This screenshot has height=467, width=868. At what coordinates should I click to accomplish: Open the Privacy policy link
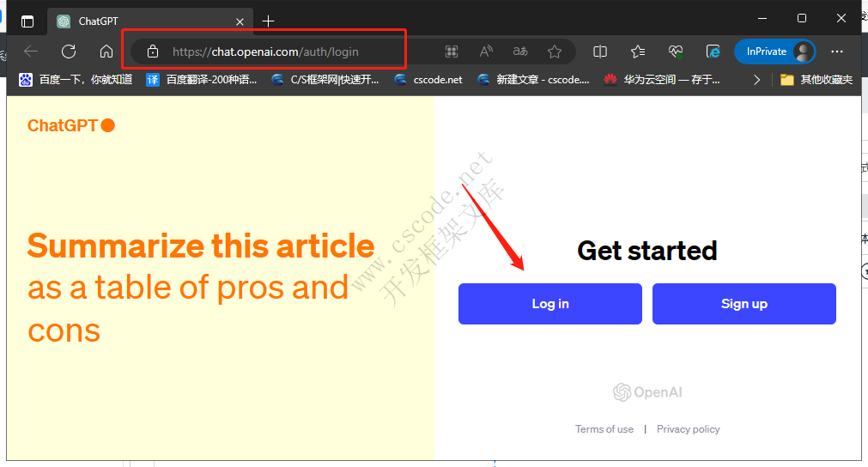688,429
